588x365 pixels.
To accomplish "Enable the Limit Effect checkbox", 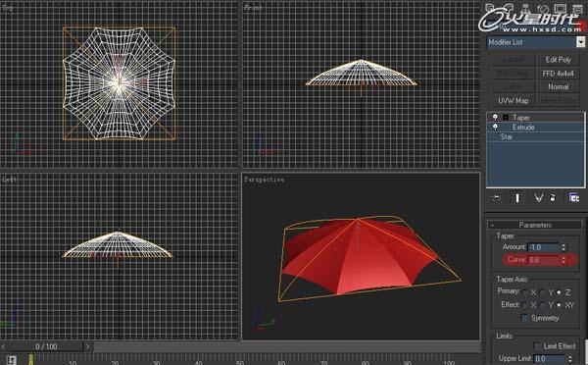I will coord(537,345).
